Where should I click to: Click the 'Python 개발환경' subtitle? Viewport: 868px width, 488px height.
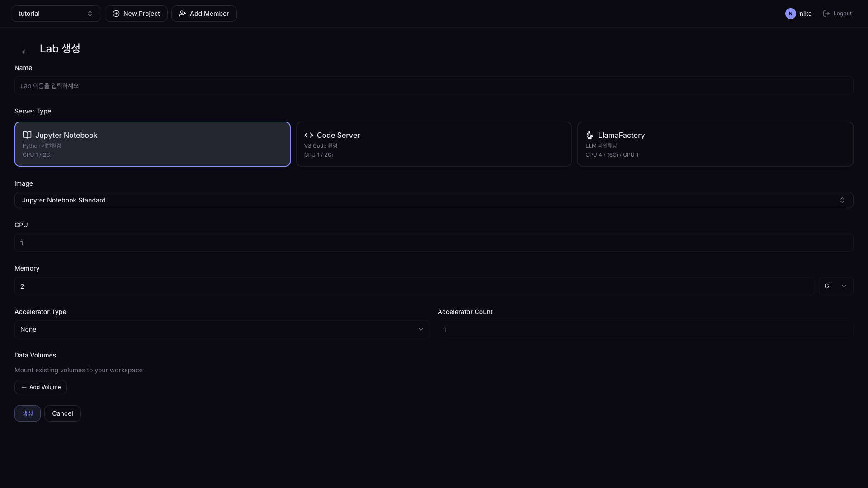(42, 146)
